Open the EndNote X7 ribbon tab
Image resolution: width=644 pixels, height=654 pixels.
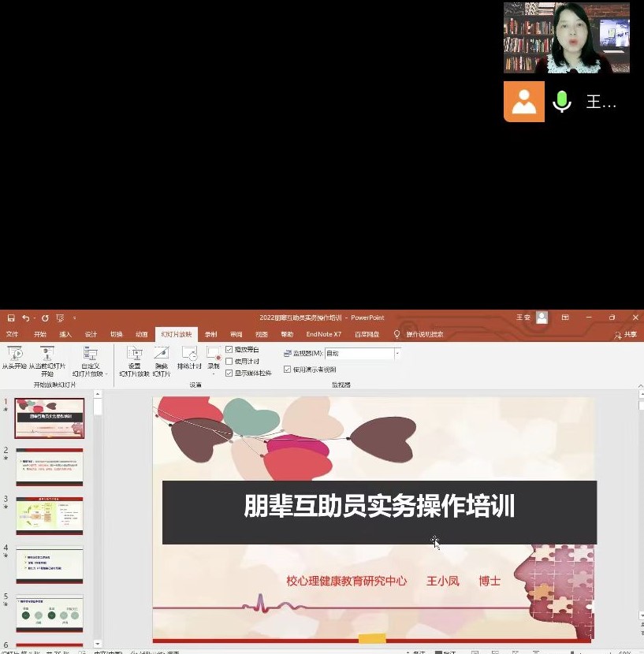point(323,334)
